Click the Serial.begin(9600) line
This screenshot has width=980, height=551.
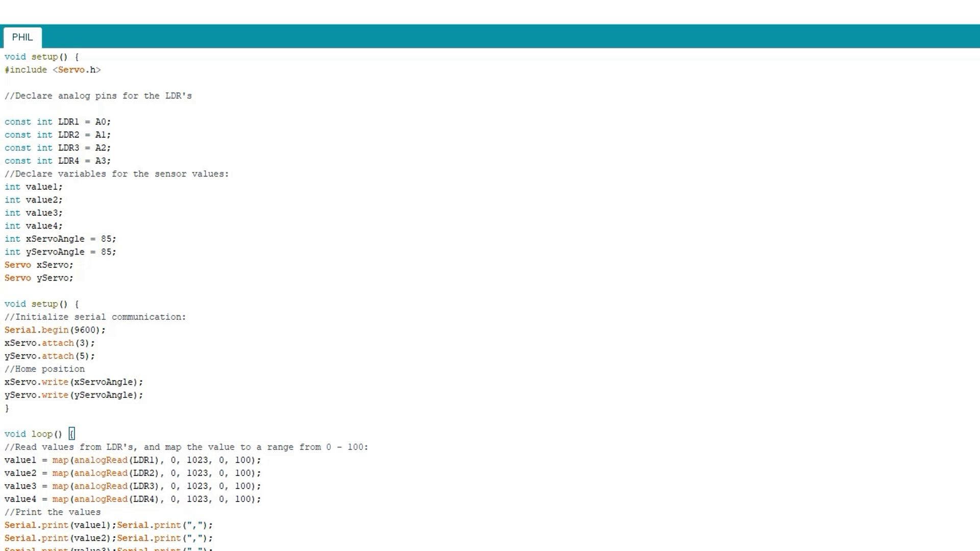(55, 330)
